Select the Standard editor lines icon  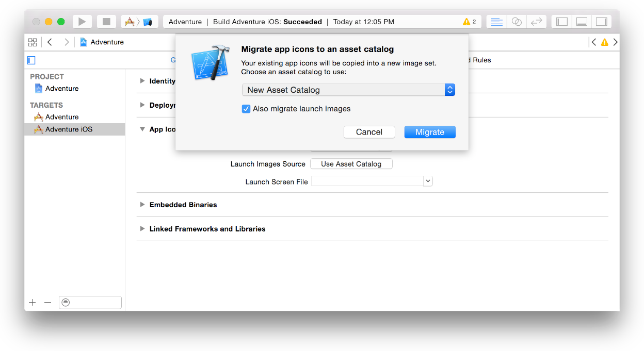point(496,21)
